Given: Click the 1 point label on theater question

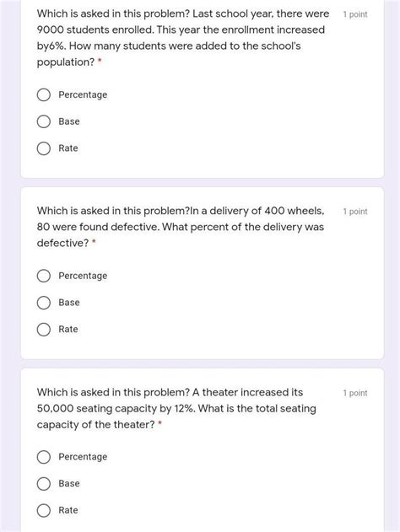Looking at the screenshot, I should point(355,393).
